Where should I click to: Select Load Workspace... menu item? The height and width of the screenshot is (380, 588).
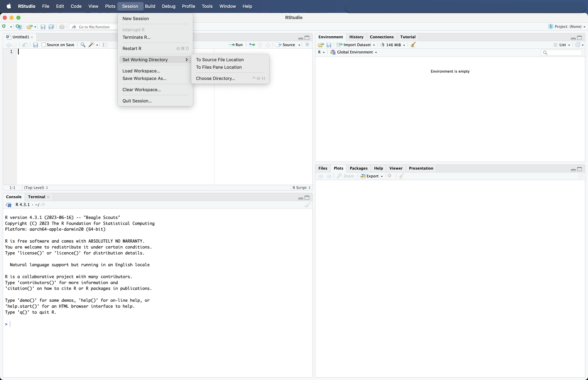[x=155, y=71]
